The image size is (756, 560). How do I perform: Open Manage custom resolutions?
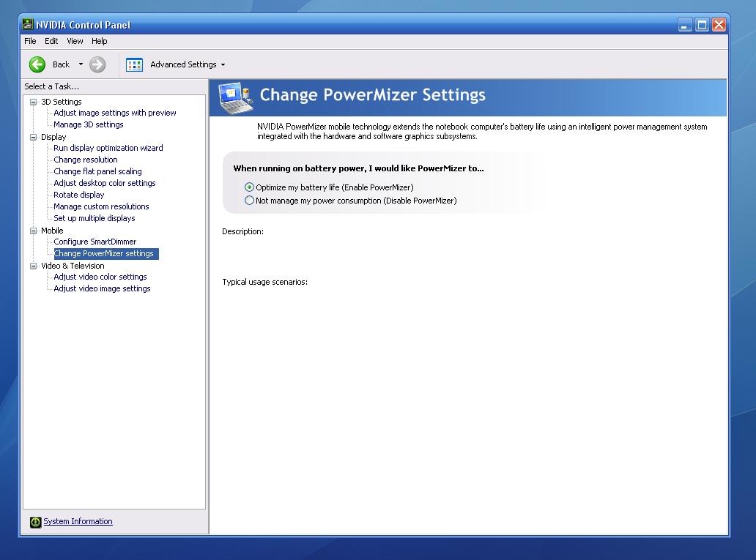[101, 206]
